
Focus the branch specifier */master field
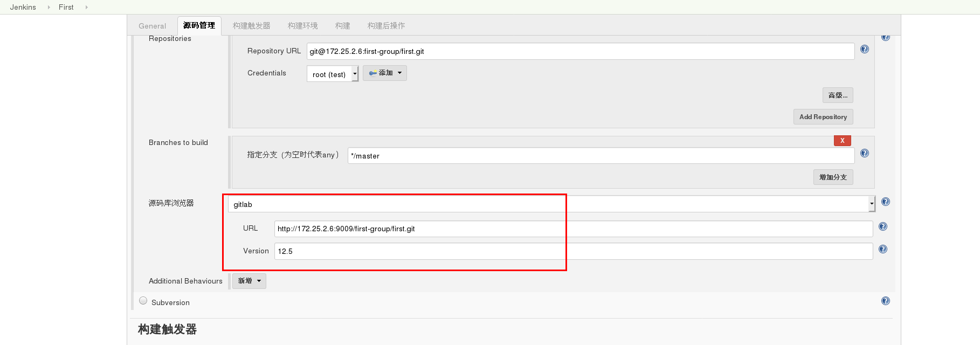click(601, 156)
